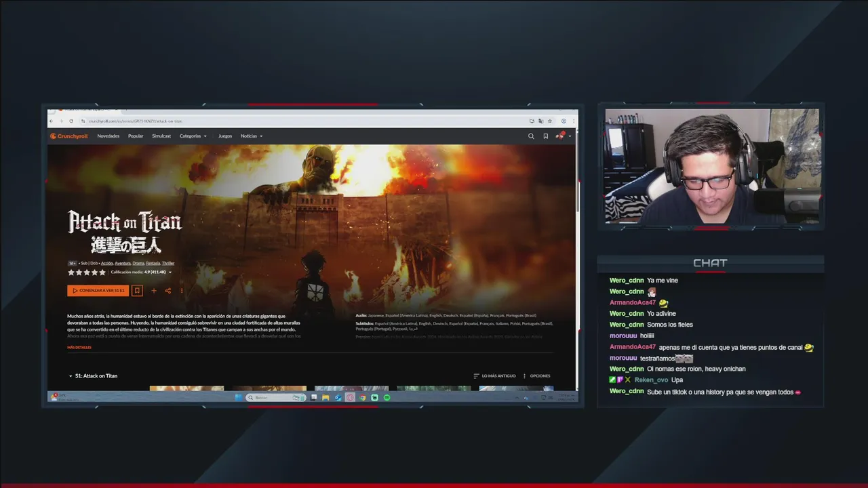The image size is (868, 488).
Task: Open the Popular menu item
Action: coord(136,136)
